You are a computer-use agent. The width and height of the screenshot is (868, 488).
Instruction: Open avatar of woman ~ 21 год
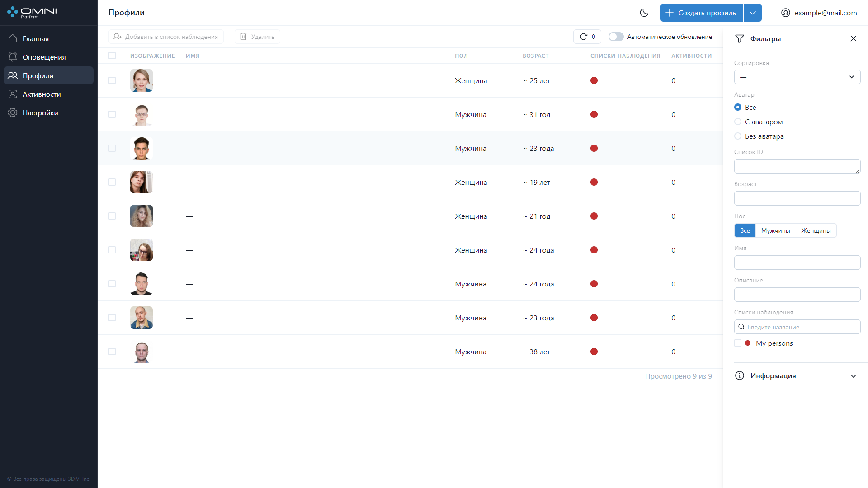(x=142, y=216)
